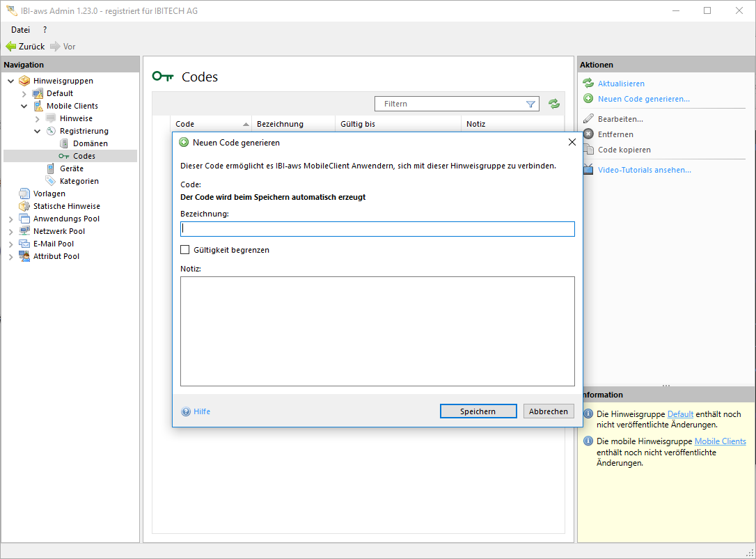Click the Kategorien tag icon
The image size is (756, 559).
(x=51, y=181)
